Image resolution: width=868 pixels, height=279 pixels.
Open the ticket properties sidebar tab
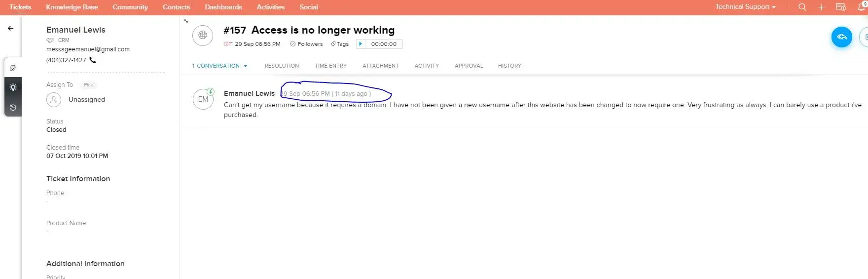point(13,68)
